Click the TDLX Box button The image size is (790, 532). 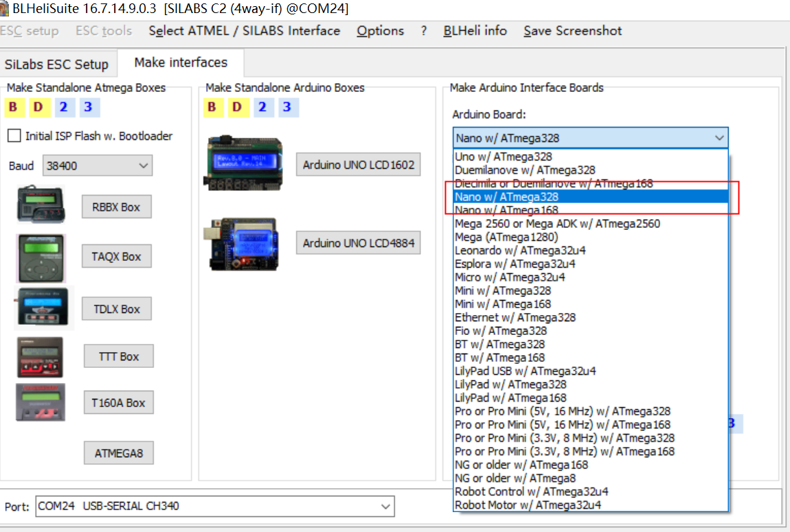tap(117, 309)
